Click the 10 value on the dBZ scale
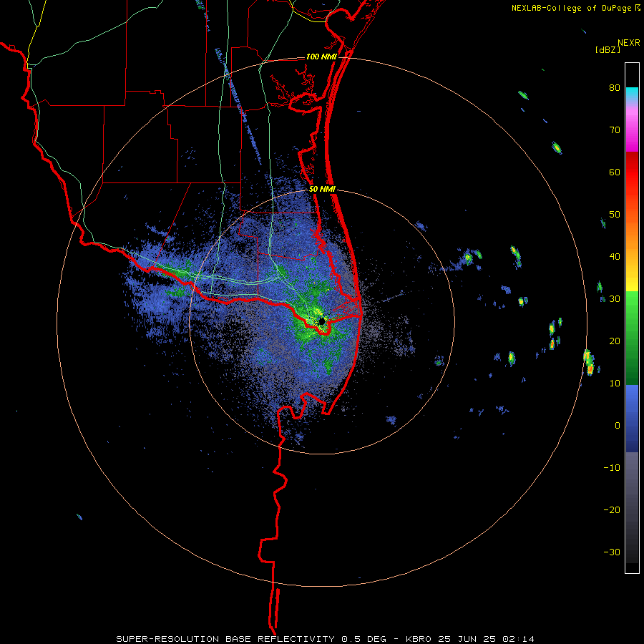The height and width of the screenshot is (644, 644). pyautogui.click(x=615, y=384)
